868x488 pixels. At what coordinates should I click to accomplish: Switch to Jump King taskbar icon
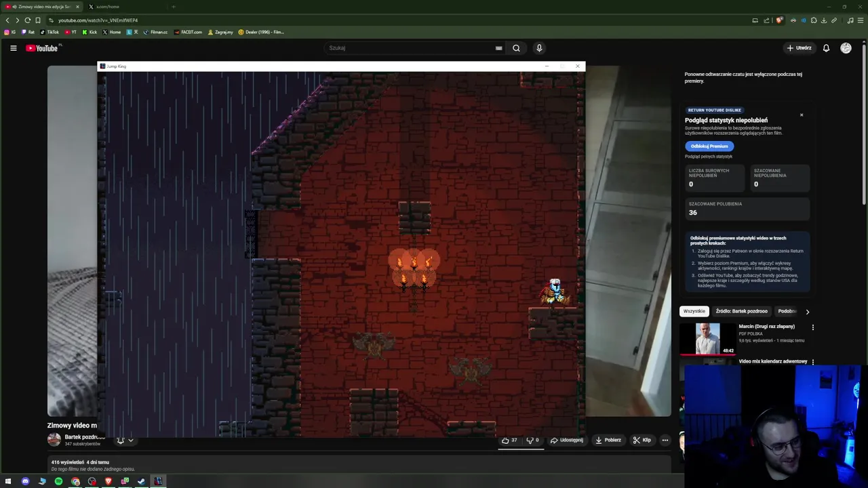pos(158,481)
